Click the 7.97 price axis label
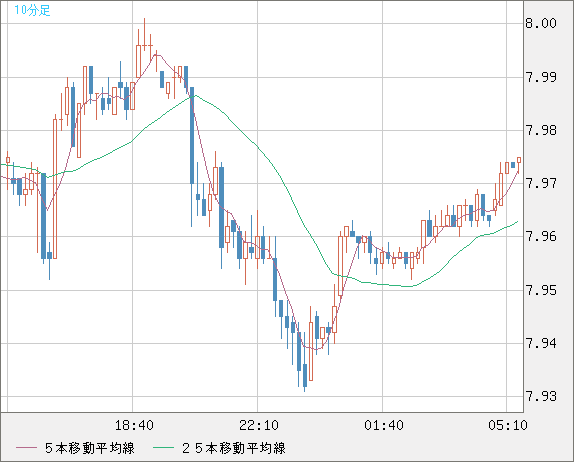The image size is (574, 462). [541, 183]
